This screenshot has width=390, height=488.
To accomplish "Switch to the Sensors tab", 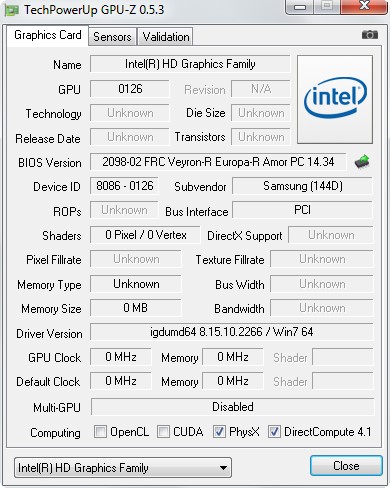I will [x=112, y=37].
